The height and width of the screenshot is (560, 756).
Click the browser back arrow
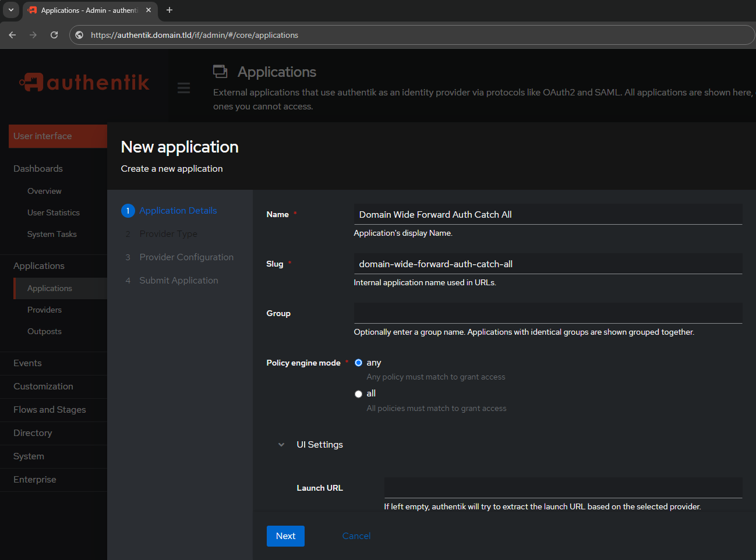tap(12, 35)
